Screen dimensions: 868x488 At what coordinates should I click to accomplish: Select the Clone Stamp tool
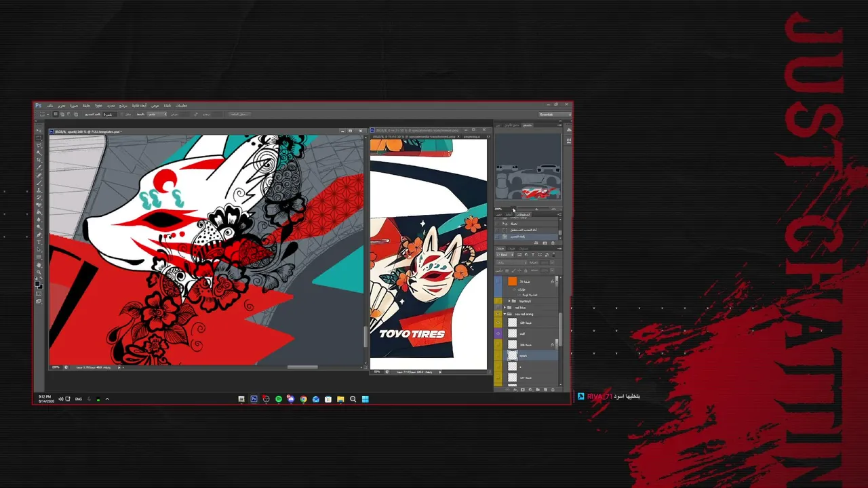point(39,190)
